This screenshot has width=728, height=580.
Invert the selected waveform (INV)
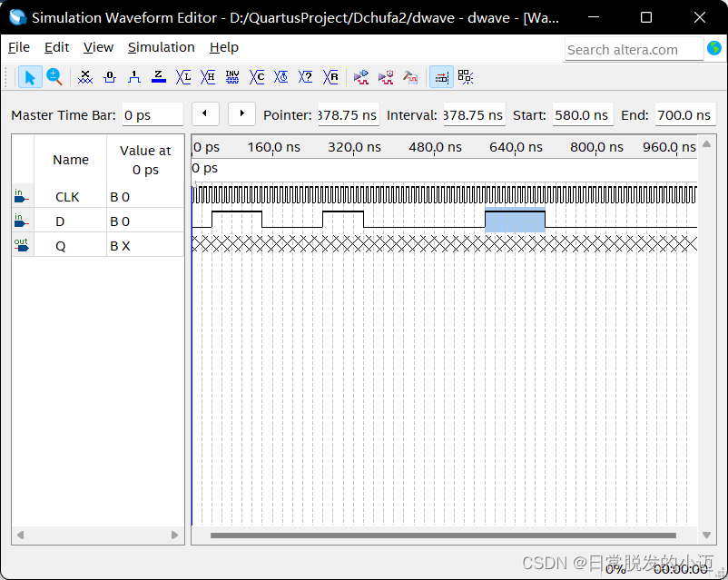[232, 77]
